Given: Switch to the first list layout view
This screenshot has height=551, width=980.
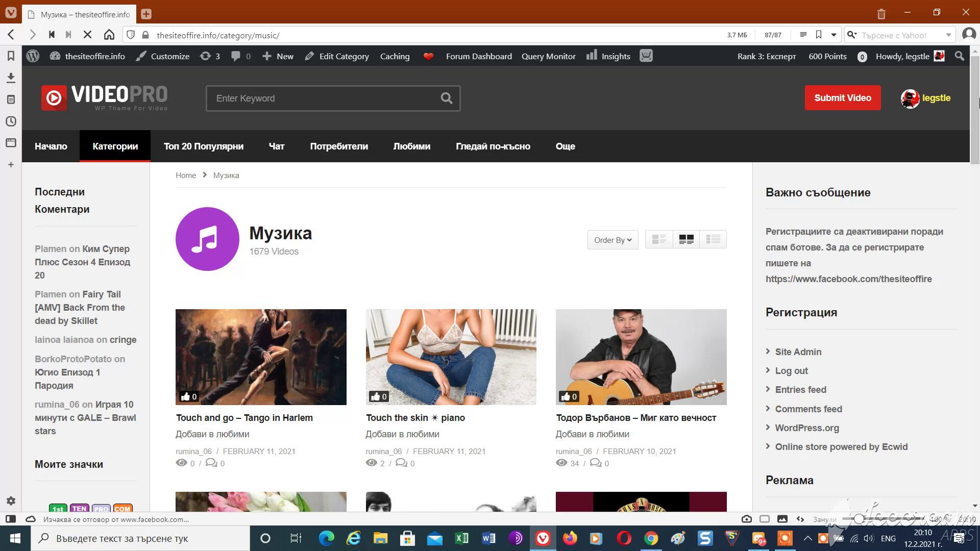Looking at the screenshot, I should 659,239.
